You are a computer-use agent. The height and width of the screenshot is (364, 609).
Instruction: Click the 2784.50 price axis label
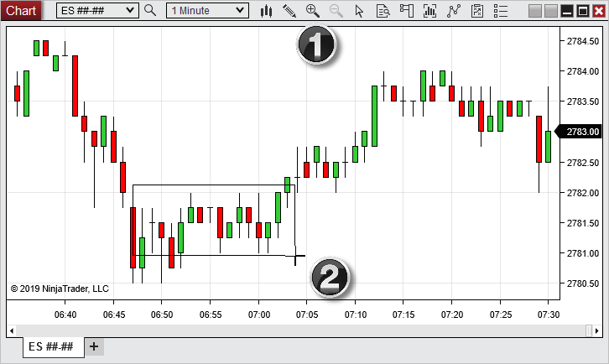(583, 41)
